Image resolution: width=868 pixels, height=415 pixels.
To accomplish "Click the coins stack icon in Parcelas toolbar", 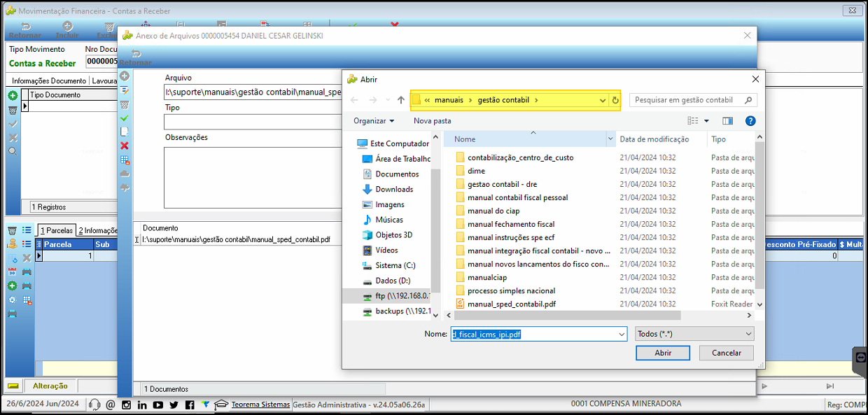I will pyautogui.click(x=12, y=244).
